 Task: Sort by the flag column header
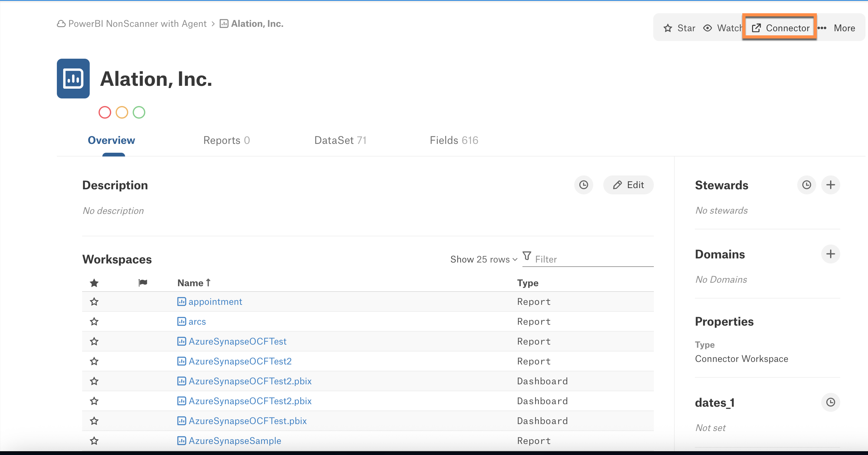click(143, 283)
